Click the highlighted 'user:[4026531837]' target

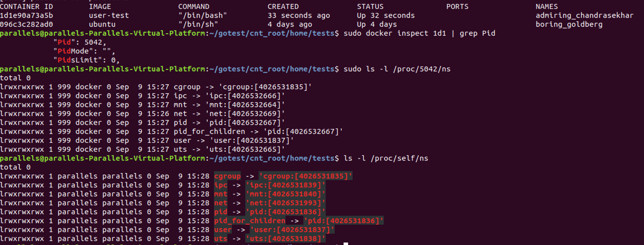pos(292,230)
